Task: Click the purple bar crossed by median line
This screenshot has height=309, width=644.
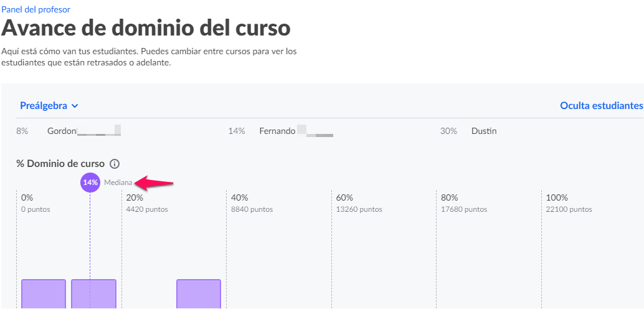Action: click(93, 294)
